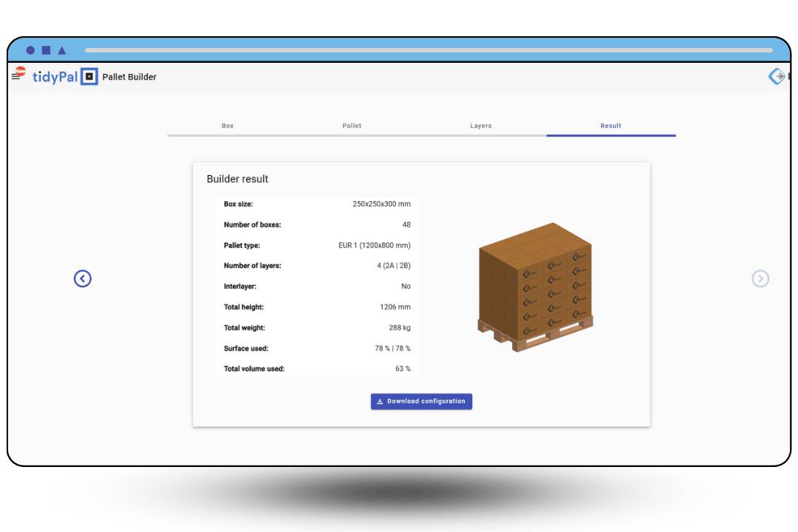Click the tidyPal logo

pos(64,76)
